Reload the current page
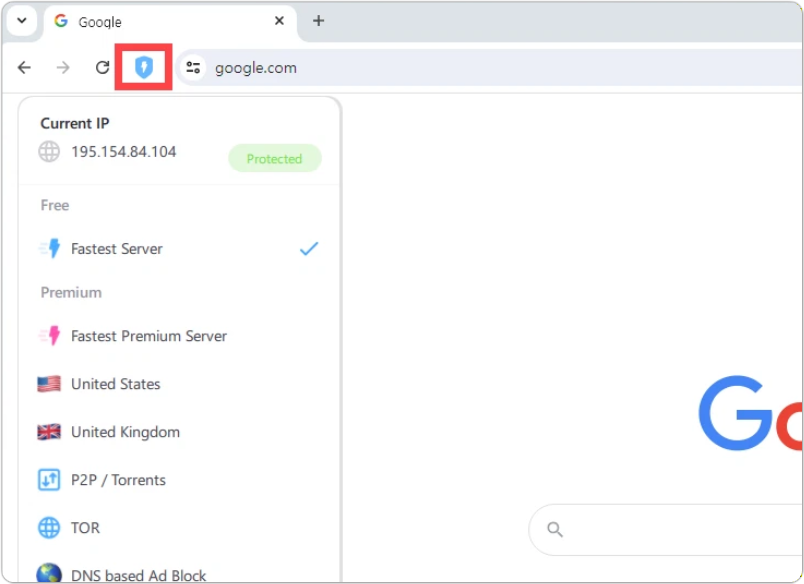Image resolution: width=804 pixels, height=584 pixels. click(x=102, y=68)
